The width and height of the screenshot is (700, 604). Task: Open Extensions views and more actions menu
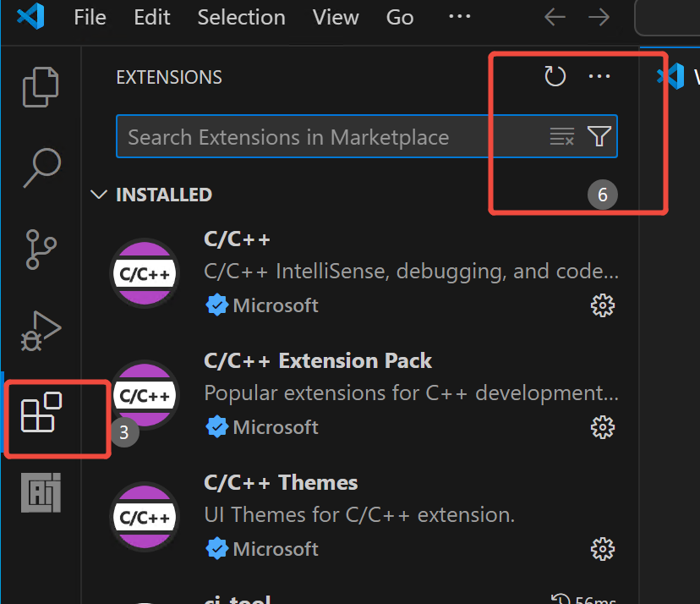599,77
